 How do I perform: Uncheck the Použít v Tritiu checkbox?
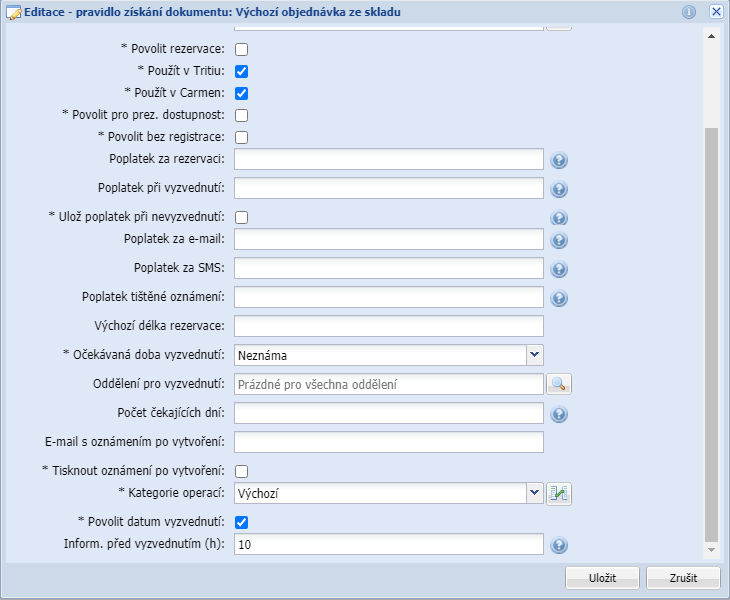[241, 72]
